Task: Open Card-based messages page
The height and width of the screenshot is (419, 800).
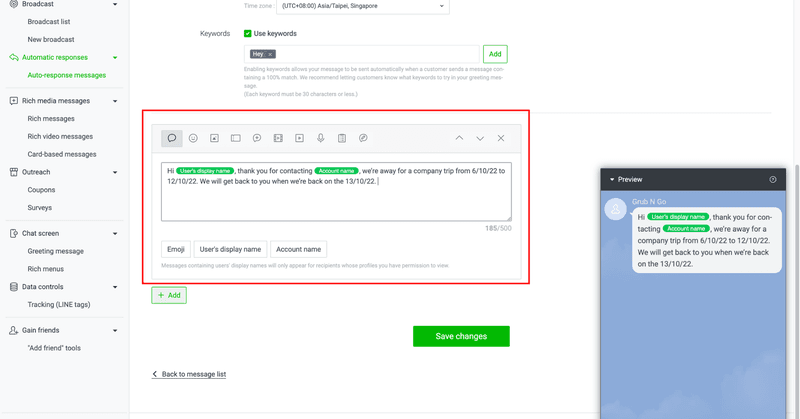Action: point(62,154)
